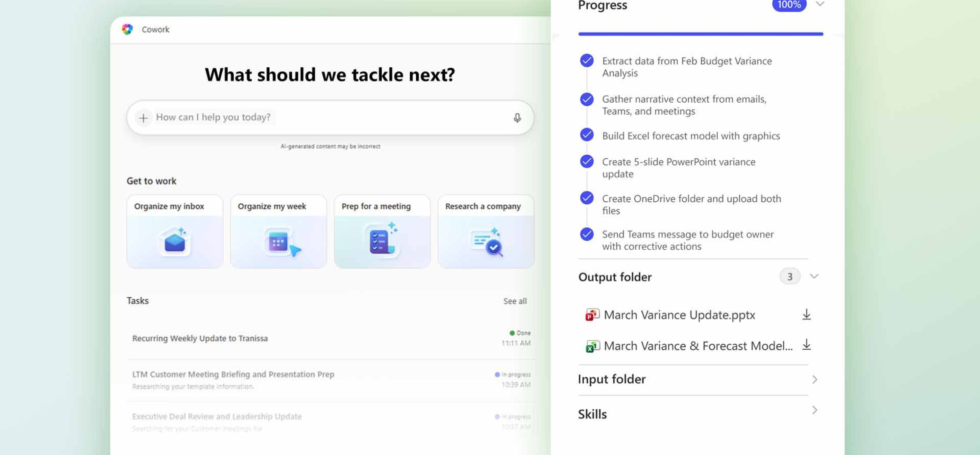Screen dimensions: 980x455
Task: Click checkmark for Build Excel forecast model
Action: click(x=587, y=135)
